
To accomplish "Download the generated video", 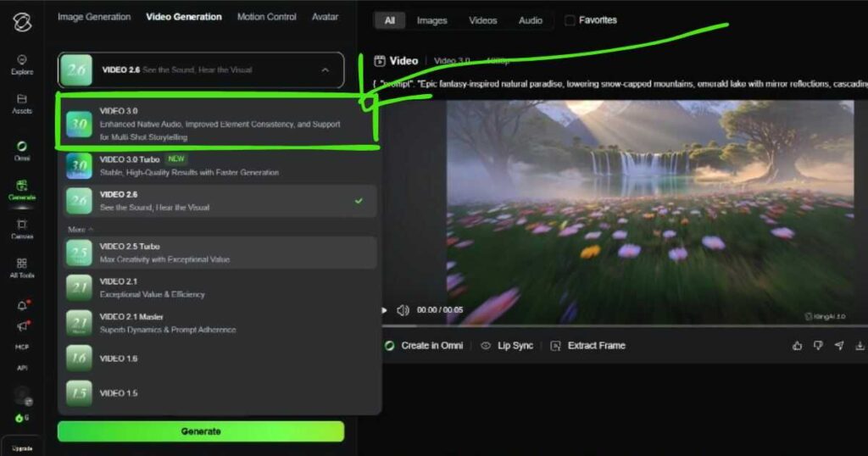I will point(860,345).
